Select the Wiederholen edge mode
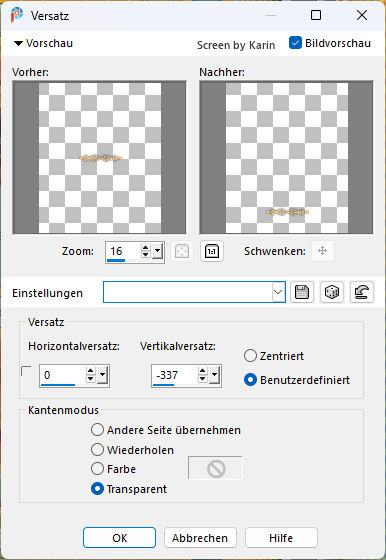The image size is (386, 560). click(x=97, y=450)
